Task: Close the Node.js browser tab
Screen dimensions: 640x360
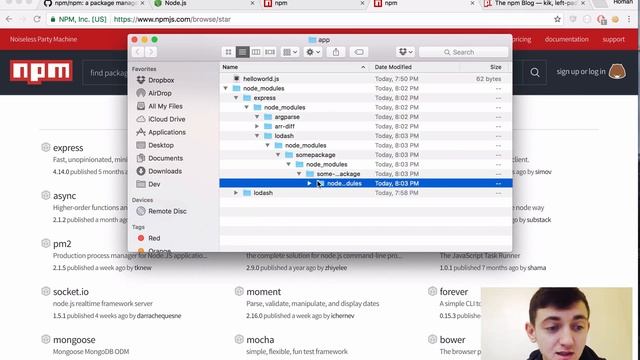Action: (x=252, y=3)
